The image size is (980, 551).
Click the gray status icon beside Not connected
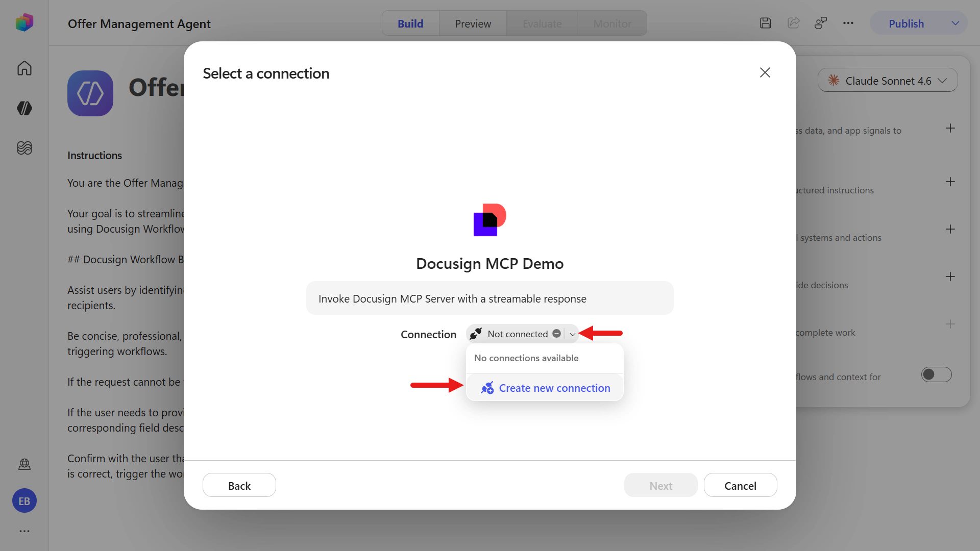556,334
